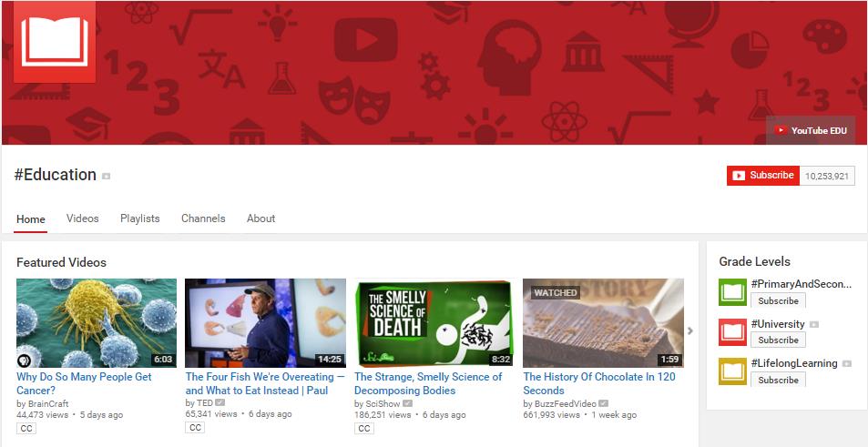Click the SciShow logo on death thumbnail
This screenshot has width=868, height=447.
380,359
